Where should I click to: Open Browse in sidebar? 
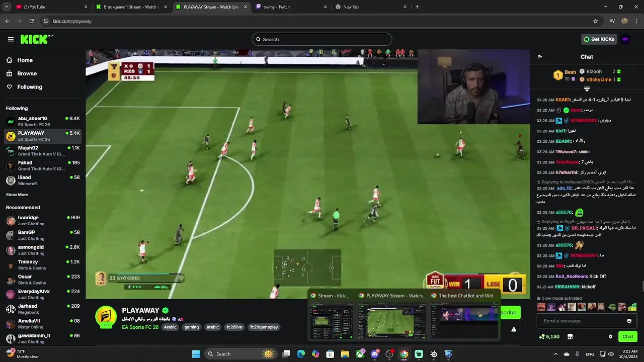pos(27,73)
